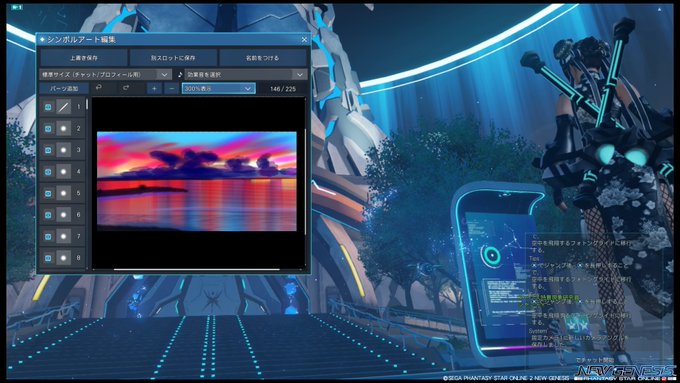Image resolution: width=680 pixels, height=383 pixels.
Task: Click the undo arrow icon
Action: click(x=99, y=88)
